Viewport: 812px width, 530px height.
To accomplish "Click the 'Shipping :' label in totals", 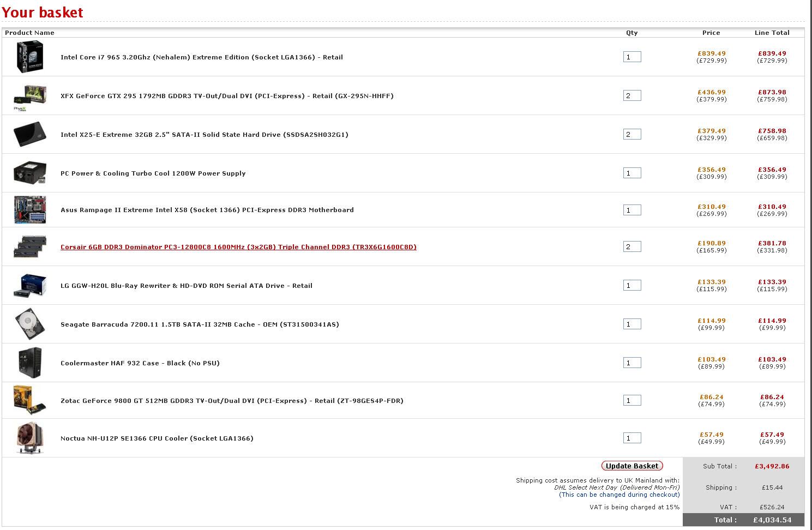I will coord(721,487).
